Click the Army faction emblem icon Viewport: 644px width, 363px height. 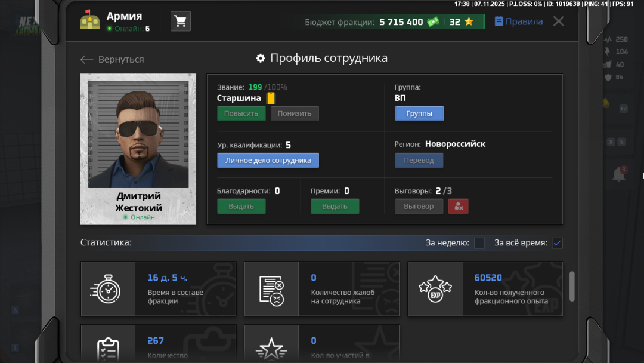click(x=89, y=21)
